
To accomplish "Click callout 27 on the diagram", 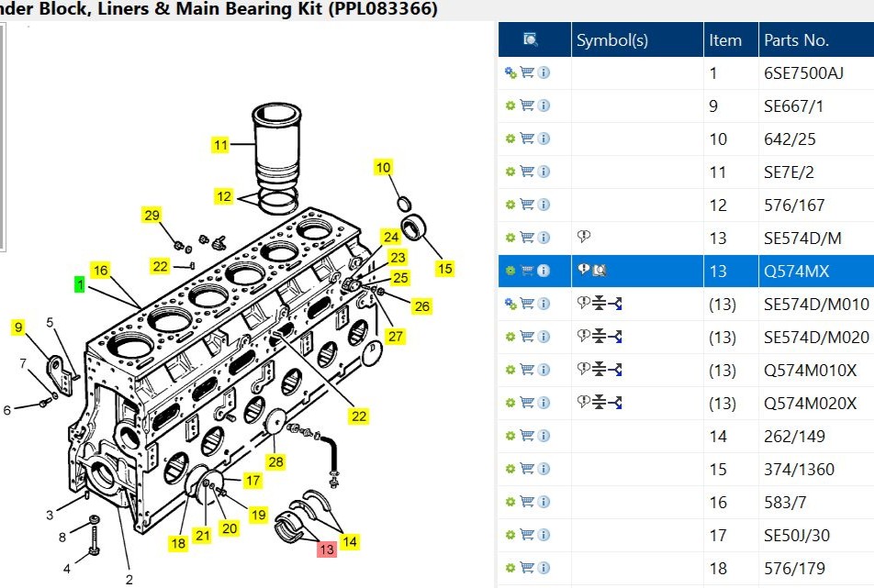I will (x=395, y=336).
